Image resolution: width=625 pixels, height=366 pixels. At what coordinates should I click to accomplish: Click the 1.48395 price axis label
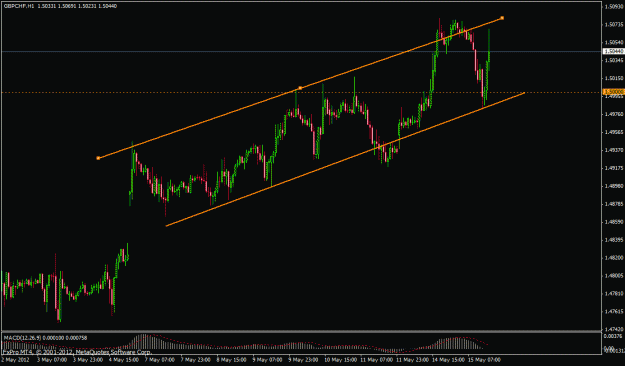click(614, 240)
